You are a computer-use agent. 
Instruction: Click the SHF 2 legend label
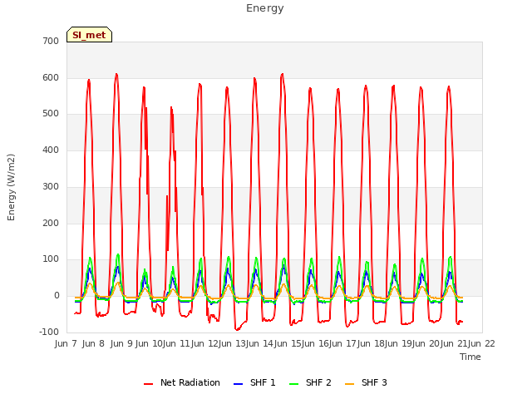coord(318,382)
